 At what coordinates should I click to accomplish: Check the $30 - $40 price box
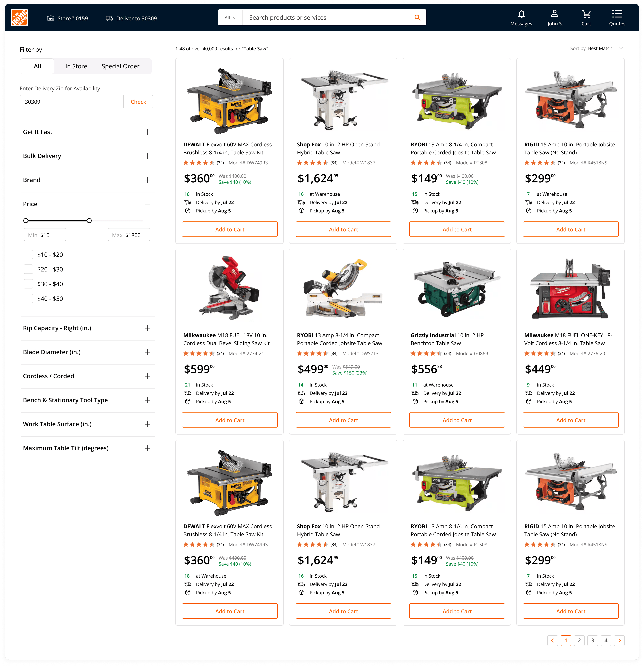tap(28, 284)
